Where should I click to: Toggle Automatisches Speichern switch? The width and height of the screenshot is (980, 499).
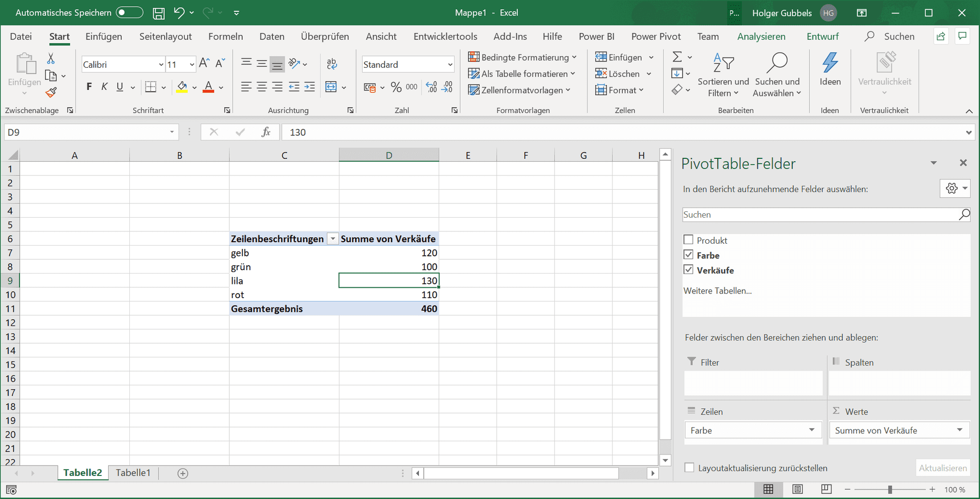point(129,13)
